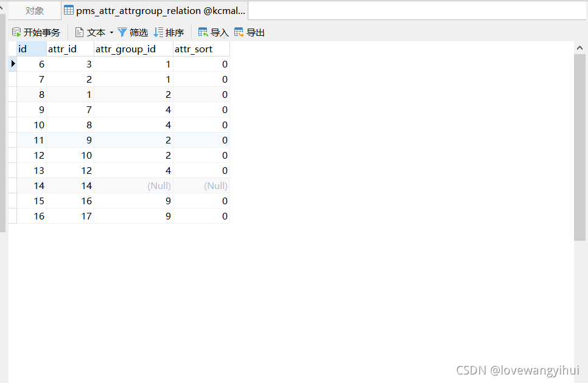Image resolution: width=588 pixels, height=383 pixels.
Task: Select attr_group_id cell 9 in row id 16
Action: tap(133, 216)
